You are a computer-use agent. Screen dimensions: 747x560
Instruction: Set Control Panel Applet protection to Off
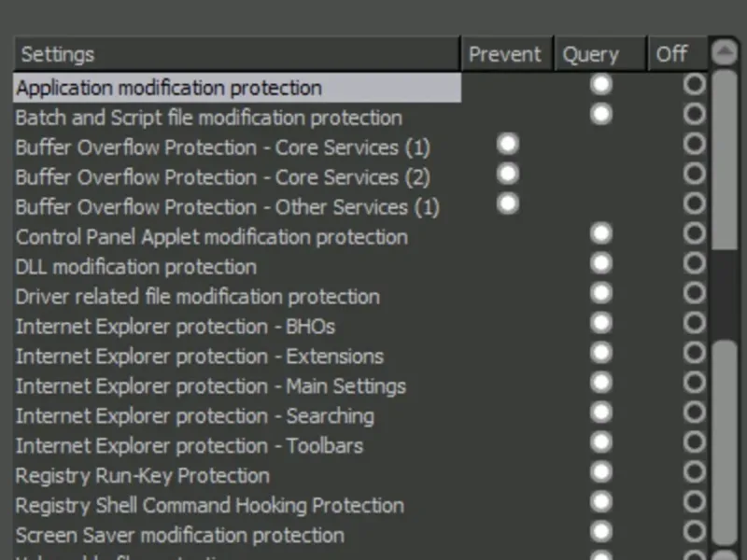pos(694,233)
